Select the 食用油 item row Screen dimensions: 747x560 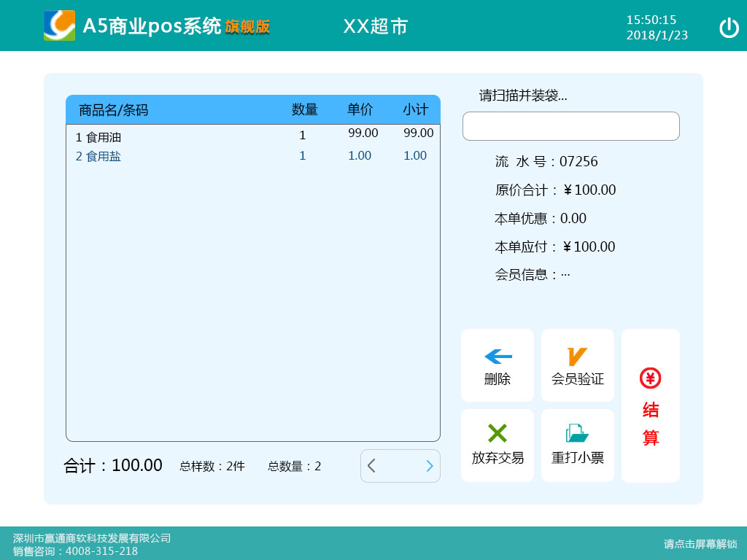pyautogui.click(x=252, y=136)
